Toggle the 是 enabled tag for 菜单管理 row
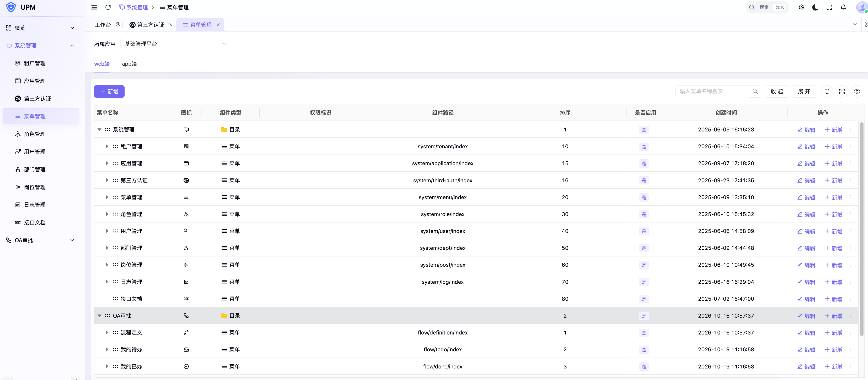This screenshot has width=868, height=380. [644, 197]
